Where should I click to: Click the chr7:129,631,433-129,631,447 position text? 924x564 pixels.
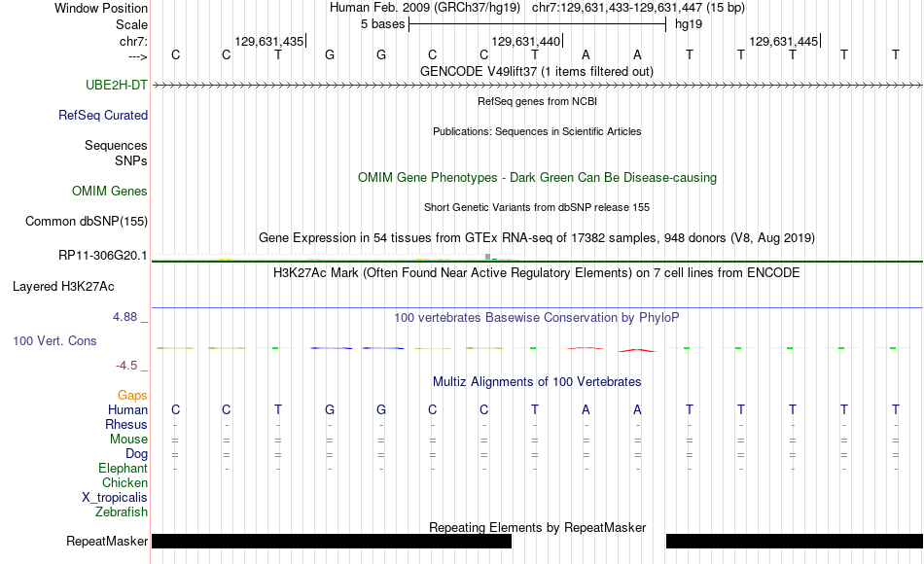click(638, 8)
